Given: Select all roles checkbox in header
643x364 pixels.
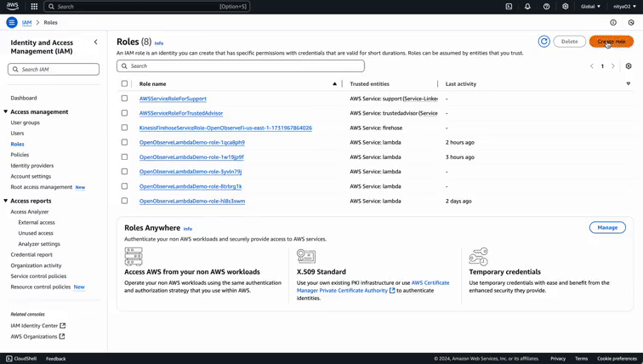Looking at the screenshot, I should point(124,83).
